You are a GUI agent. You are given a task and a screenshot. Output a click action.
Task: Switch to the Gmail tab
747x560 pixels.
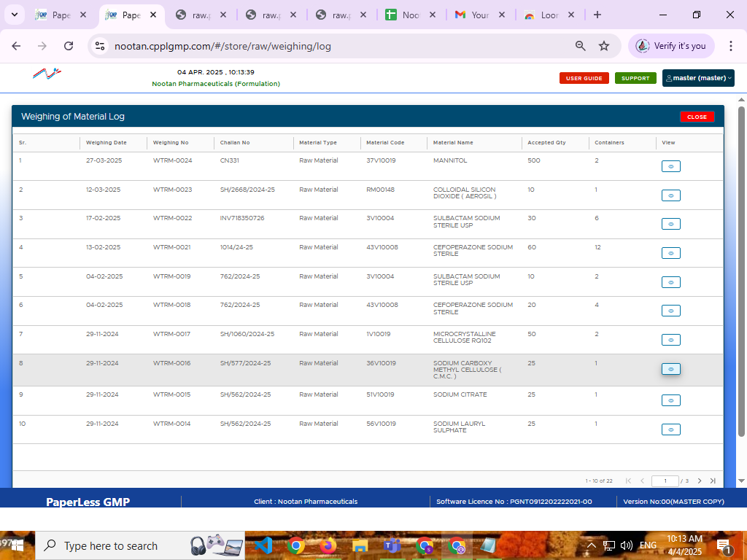coord(472,15)
